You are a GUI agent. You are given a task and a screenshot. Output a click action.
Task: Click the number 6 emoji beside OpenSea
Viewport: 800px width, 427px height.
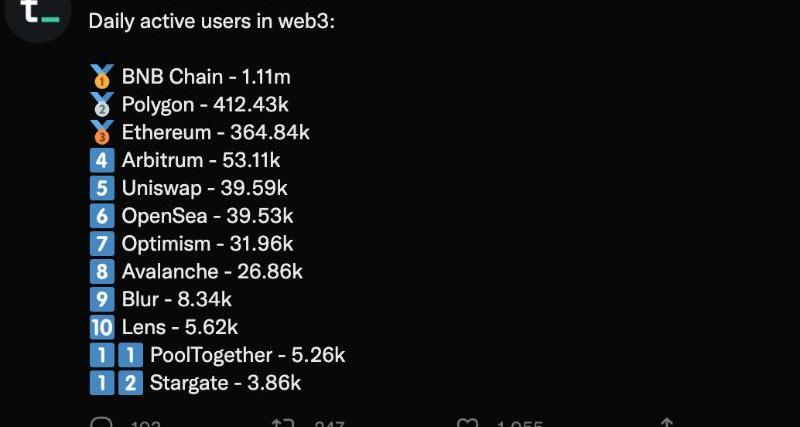coord(102,216)
